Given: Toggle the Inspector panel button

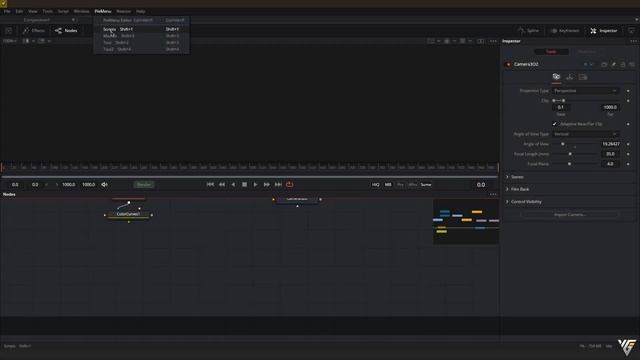Looking at the screenshot, I should click(604, 31).
